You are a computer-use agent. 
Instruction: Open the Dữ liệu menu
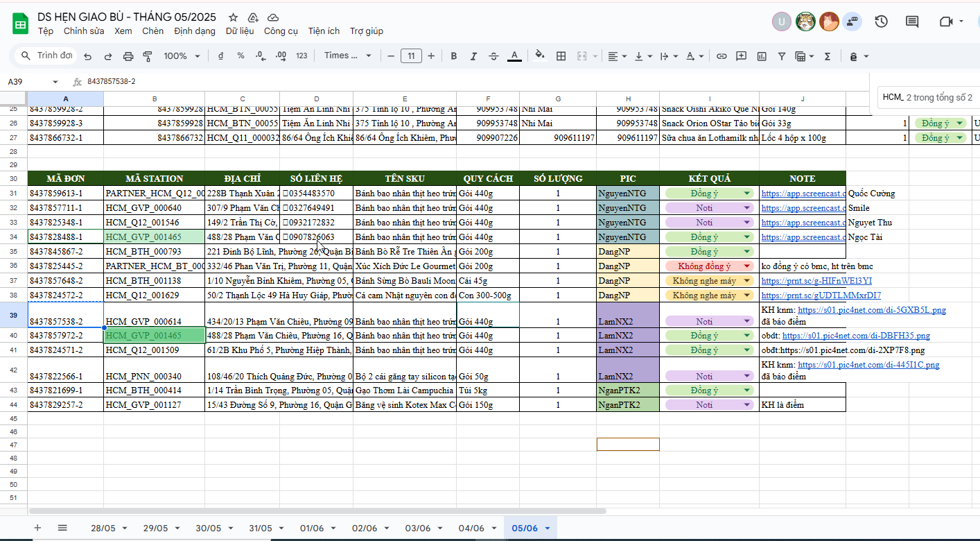tap(240, 31)
